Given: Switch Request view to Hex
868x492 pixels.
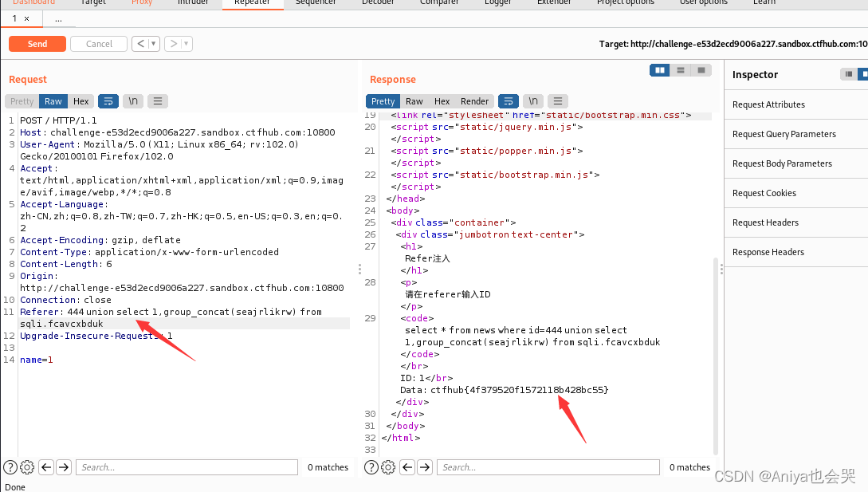Looking at the screenshot, I should tap(81, 101).
